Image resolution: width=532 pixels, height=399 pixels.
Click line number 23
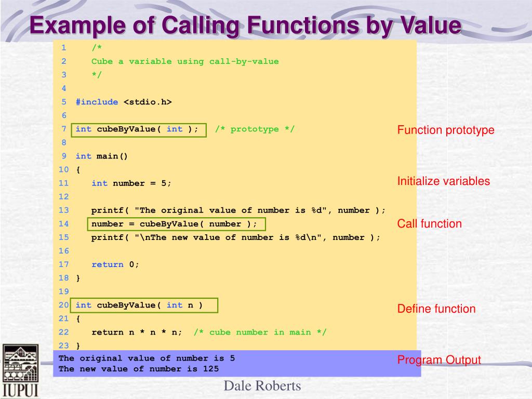pyautogui.click(x=63, y=345)
